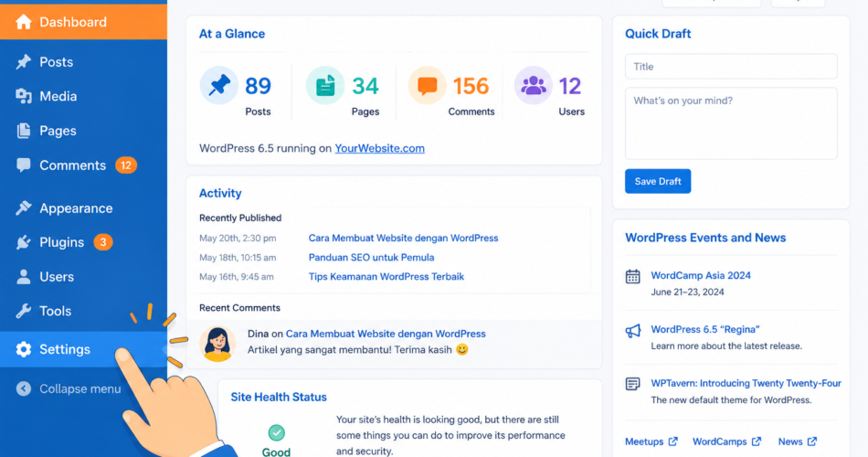Click the June 21–23, 2024 date text
Viewport: 868px width, 457px height.
click(x=687, y=292)
